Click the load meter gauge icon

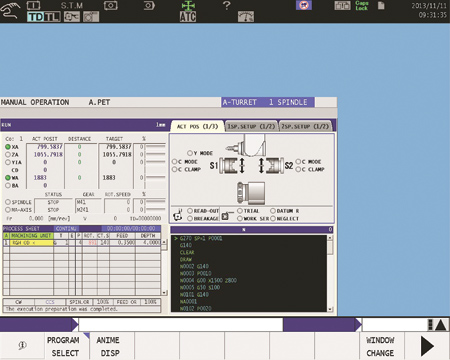coord(246,16)
